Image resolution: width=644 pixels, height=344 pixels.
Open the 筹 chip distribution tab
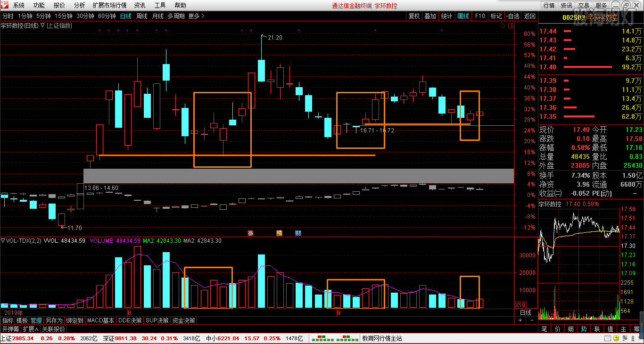pos(636,329)
